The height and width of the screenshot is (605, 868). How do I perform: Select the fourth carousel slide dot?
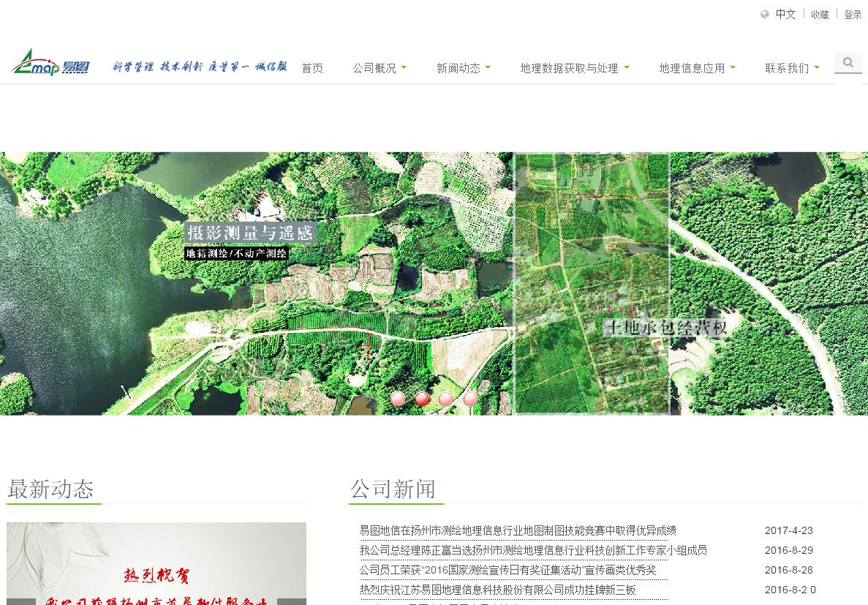pyautogui.click(x=470, y=399)
